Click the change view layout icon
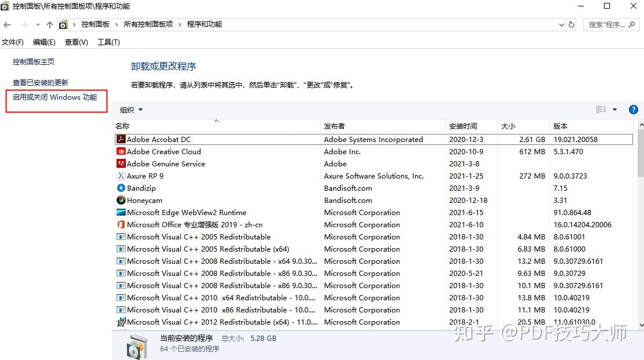 (601, 110)
